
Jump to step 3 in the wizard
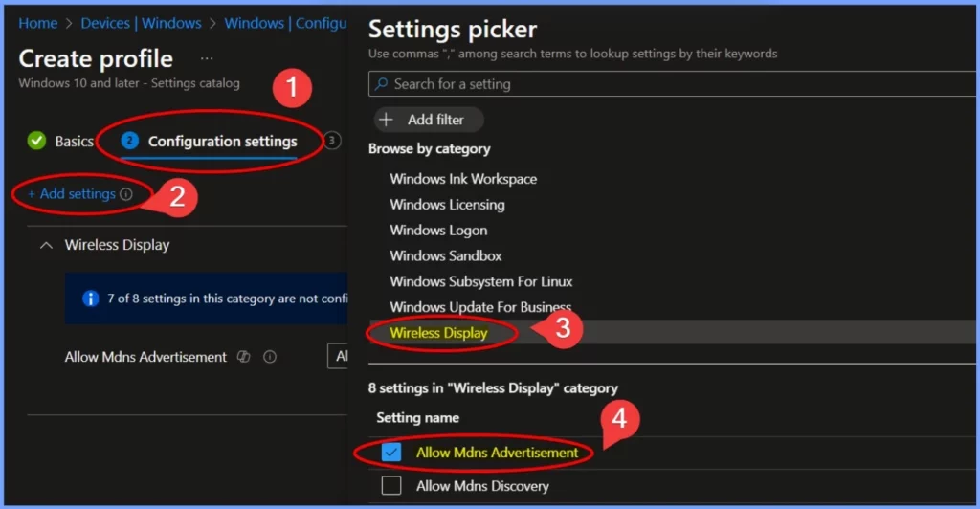pos(332,141)
